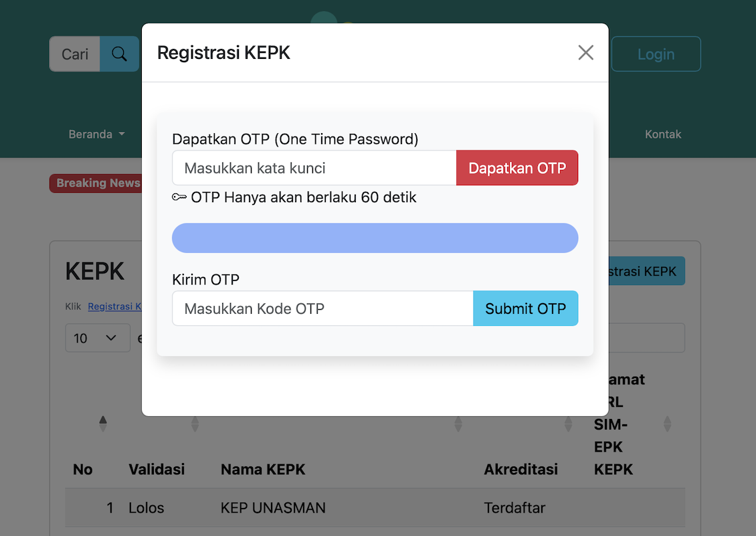The width and height of the screenshot is (756, 536).
Task: Open the Beranda dropdown menu
Action: tap(96, 134)
